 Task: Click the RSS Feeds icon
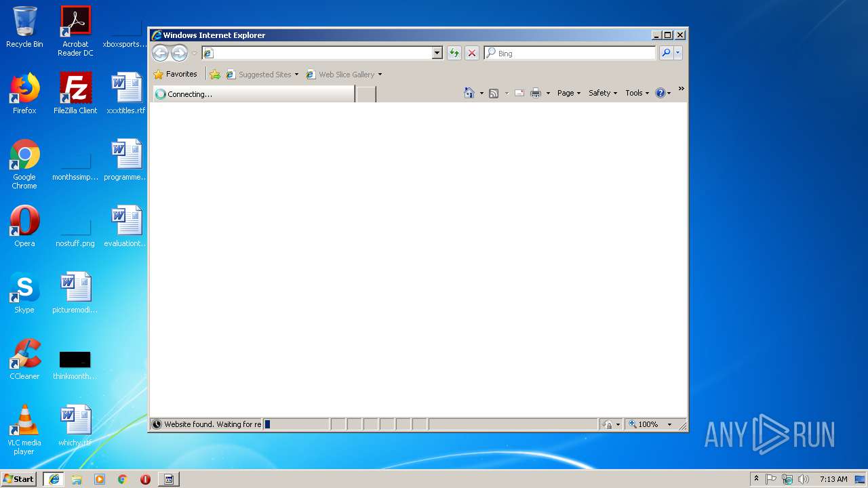click(x=494, y=93)
